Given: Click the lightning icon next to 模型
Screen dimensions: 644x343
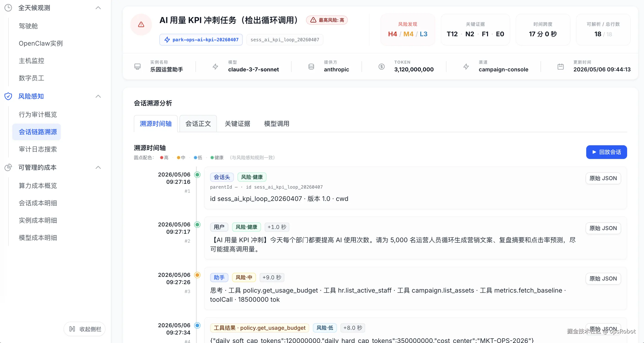Looking at the screenshot, I should click(215, 66).
